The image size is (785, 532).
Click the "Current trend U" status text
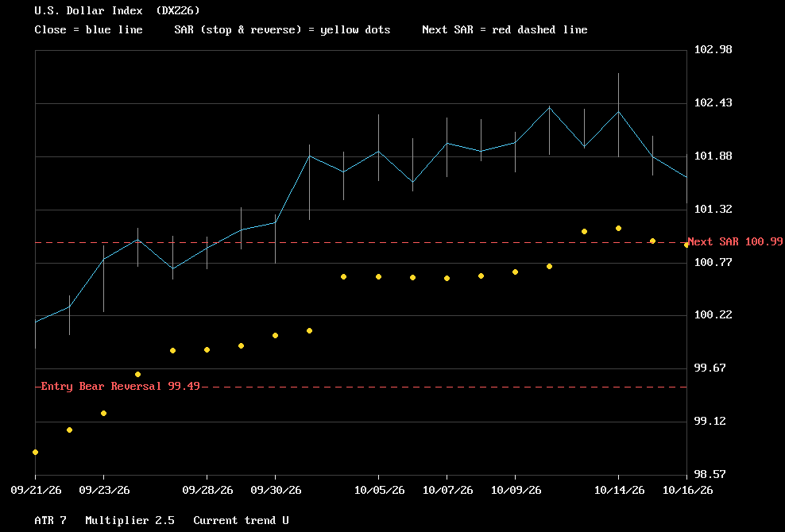point(241,521)
